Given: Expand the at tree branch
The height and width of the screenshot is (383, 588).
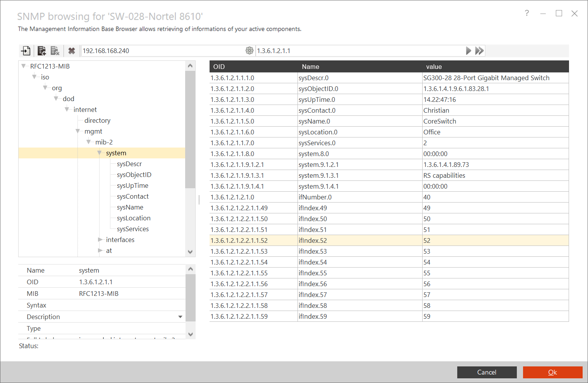Looking at the screenshot, I should (100, 250).
